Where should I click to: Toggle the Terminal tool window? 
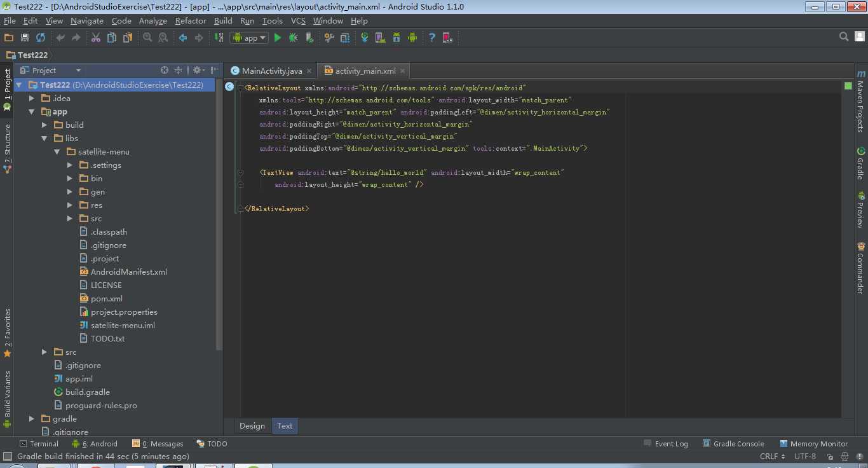39,444
